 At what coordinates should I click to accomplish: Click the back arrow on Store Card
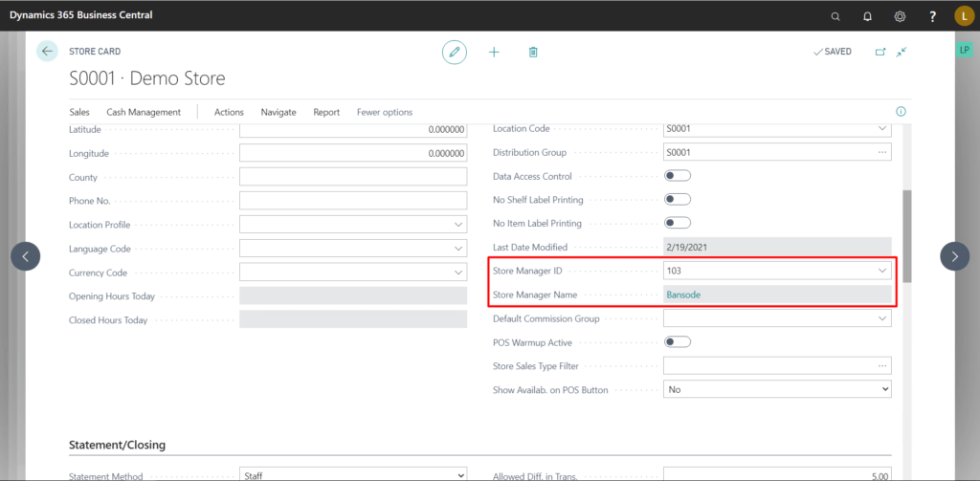tap(47, 52)
